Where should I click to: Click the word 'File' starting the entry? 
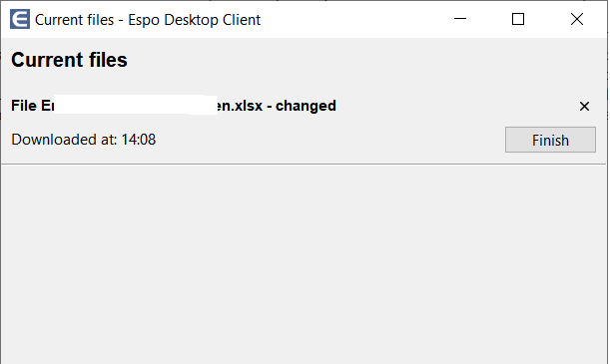[x=24, y=106]
